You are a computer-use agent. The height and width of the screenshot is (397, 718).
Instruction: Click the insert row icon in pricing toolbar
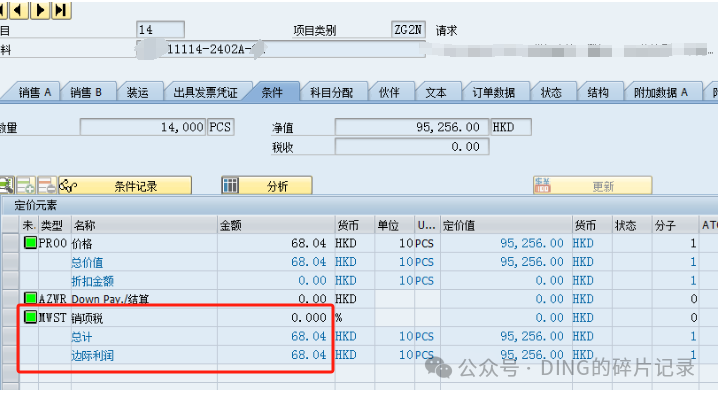point(26,185)
